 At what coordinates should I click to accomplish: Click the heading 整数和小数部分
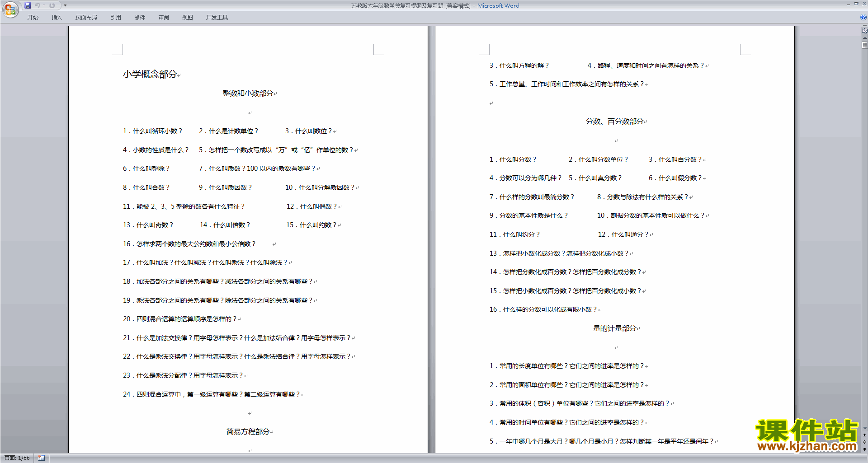coord(248,94)
